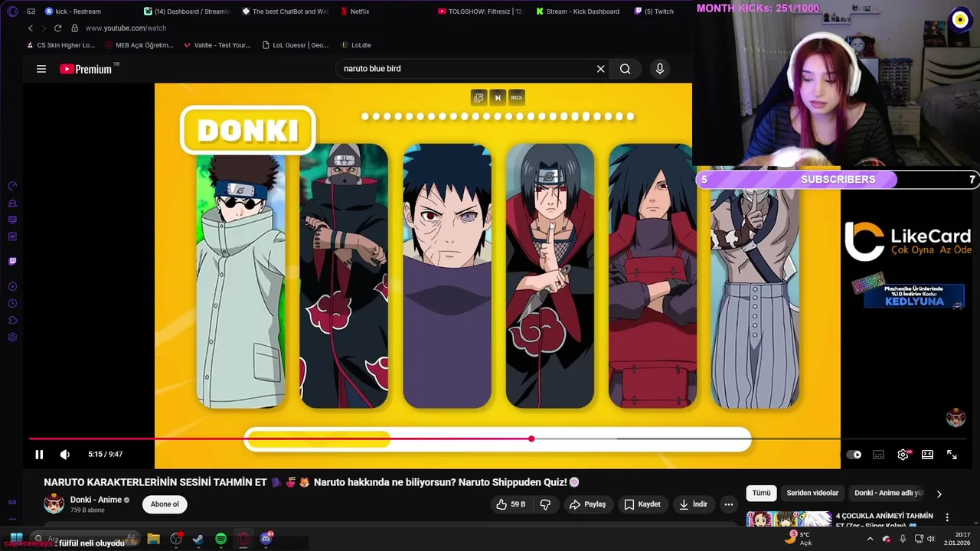This screenshot has width=980, height=551.
Task: Go to YouTube Premium home logo
Action: 86,69
